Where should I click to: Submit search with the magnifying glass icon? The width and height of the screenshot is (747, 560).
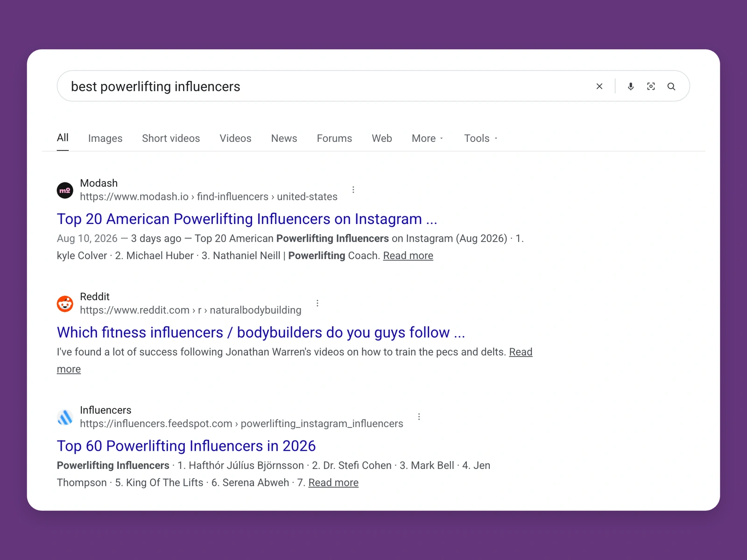point(671,86)
